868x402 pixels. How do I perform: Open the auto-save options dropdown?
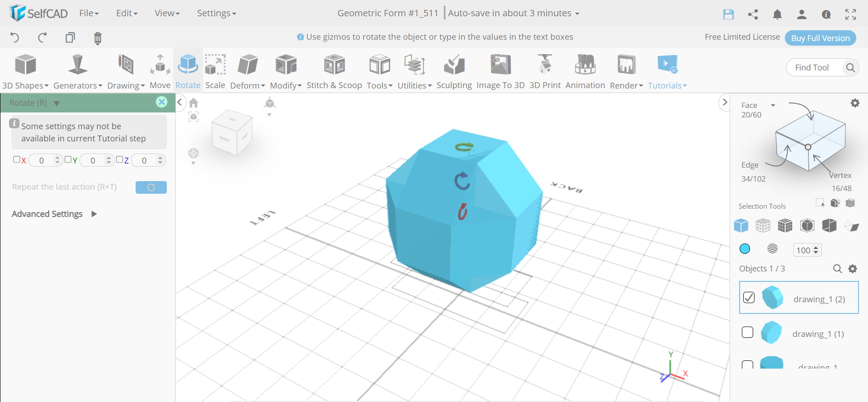[x=577, y=14]
